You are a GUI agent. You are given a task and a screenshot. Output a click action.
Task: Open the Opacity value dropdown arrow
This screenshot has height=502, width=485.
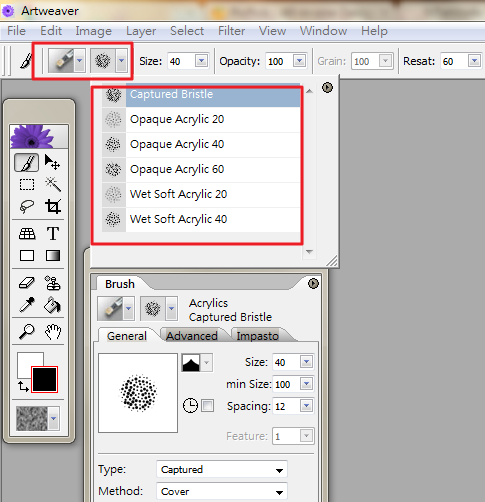(299, 61)
